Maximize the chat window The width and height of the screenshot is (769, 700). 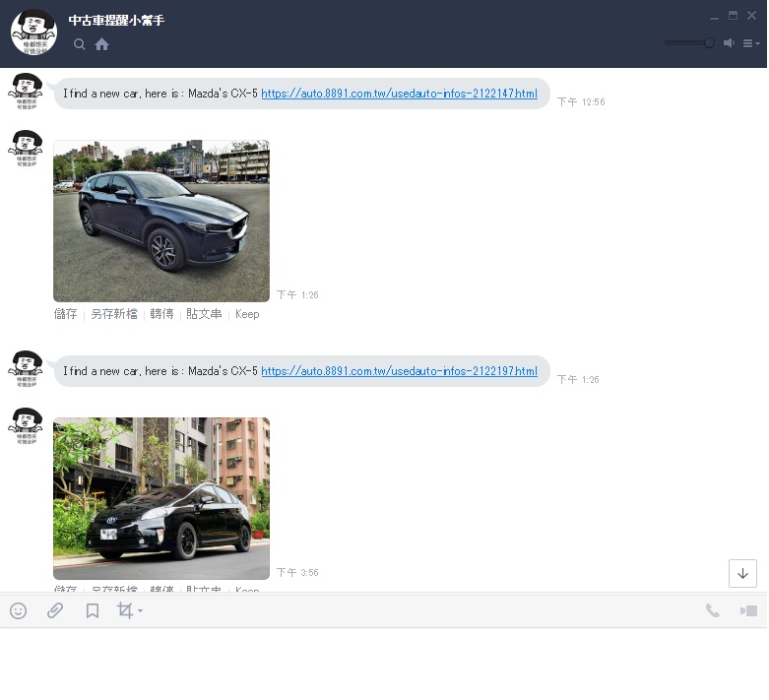733,16
